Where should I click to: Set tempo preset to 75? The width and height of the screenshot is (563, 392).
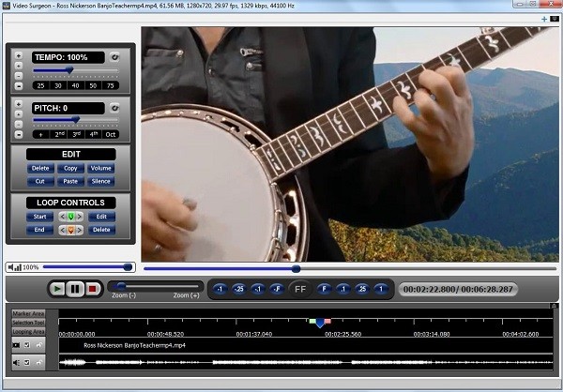click(110, 85)
